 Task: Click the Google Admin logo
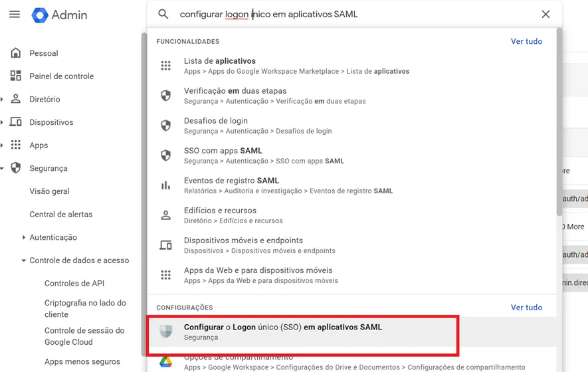pyautogui.click(x=59, y=15)
